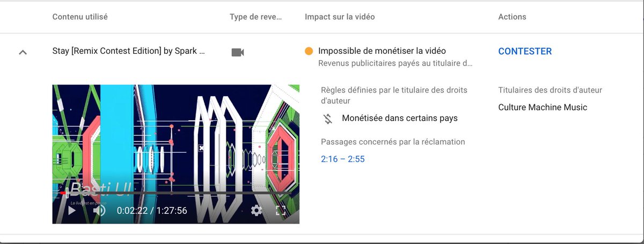Mute the preview with the speaker icon
Screen dimensions: 644x244
(99, 210)
